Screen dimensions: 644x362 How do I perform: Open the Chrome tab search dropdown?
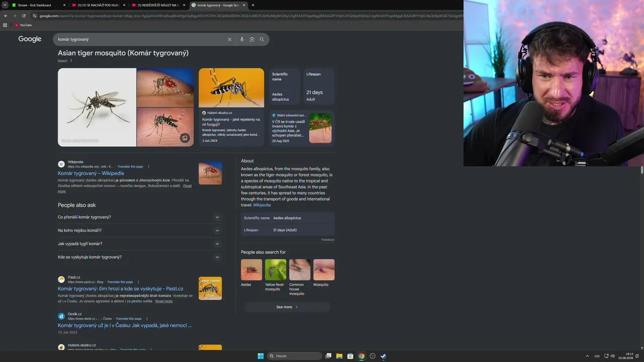point(5,5)
